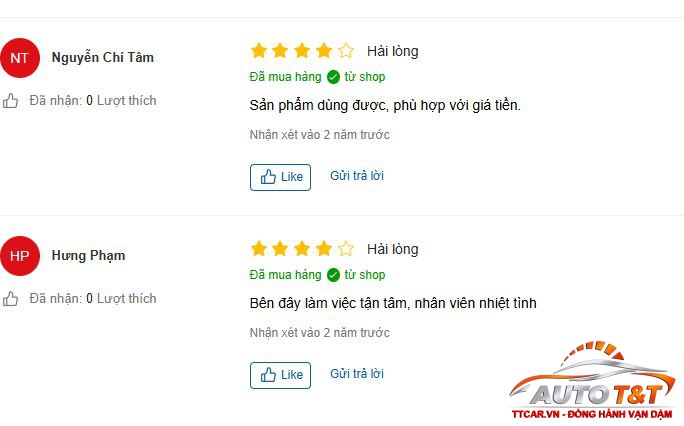This screenshot has height=426, width=684.
Task: Click the review text 'Sản phẩm dùng được'
Action: (x=385, y=105)
